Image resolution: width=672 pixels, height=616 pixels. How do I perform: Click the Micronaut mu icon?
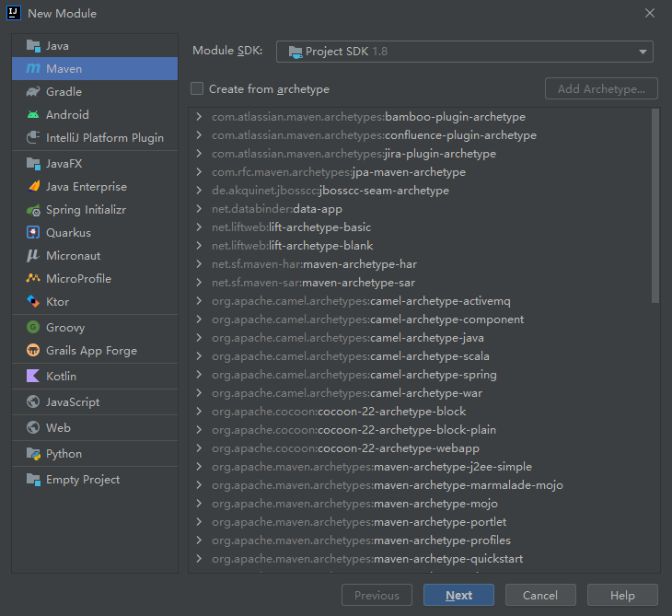click(x=33, y=256)
